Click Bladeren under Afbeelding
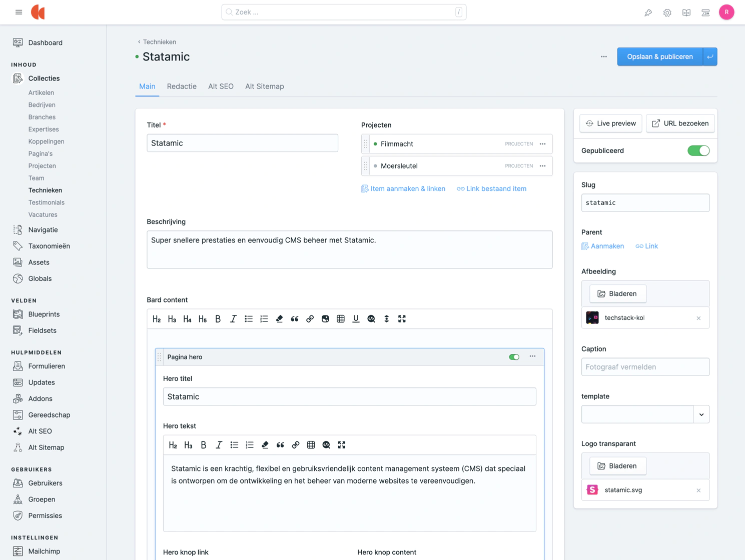Screen dimensions: 745x560 [618, 293]
